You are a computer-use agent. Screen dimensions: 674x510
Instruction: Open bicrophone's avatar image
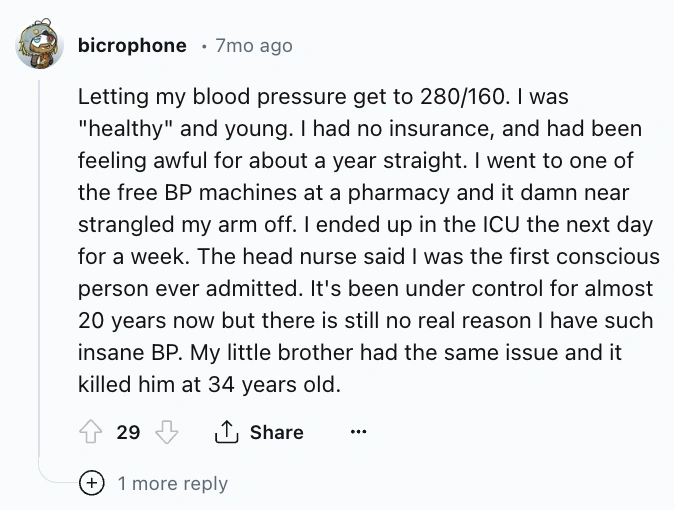click(x=40, y=46)
